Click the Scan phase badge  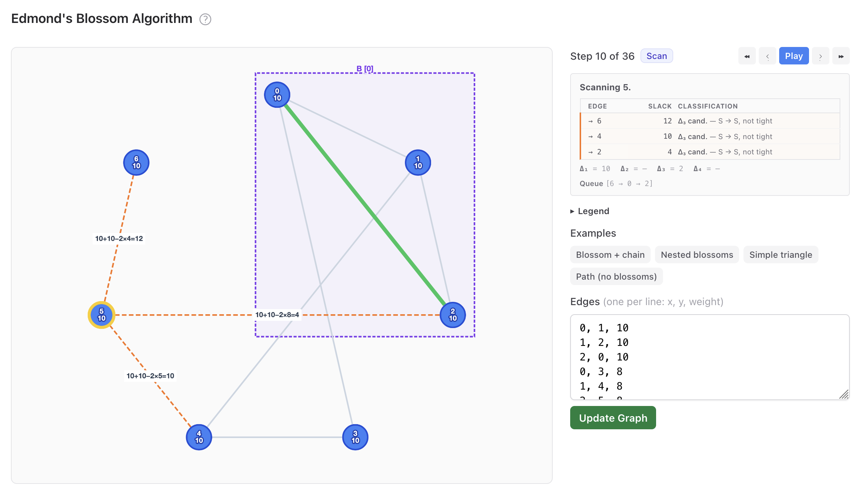(656, 56)
